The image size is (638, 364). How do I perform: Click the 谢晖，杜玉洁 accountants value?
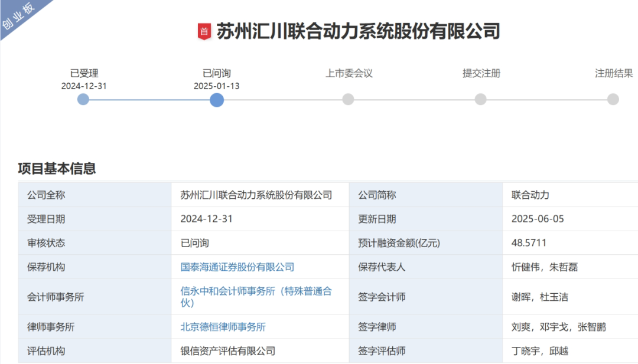(x=539, y=297)
